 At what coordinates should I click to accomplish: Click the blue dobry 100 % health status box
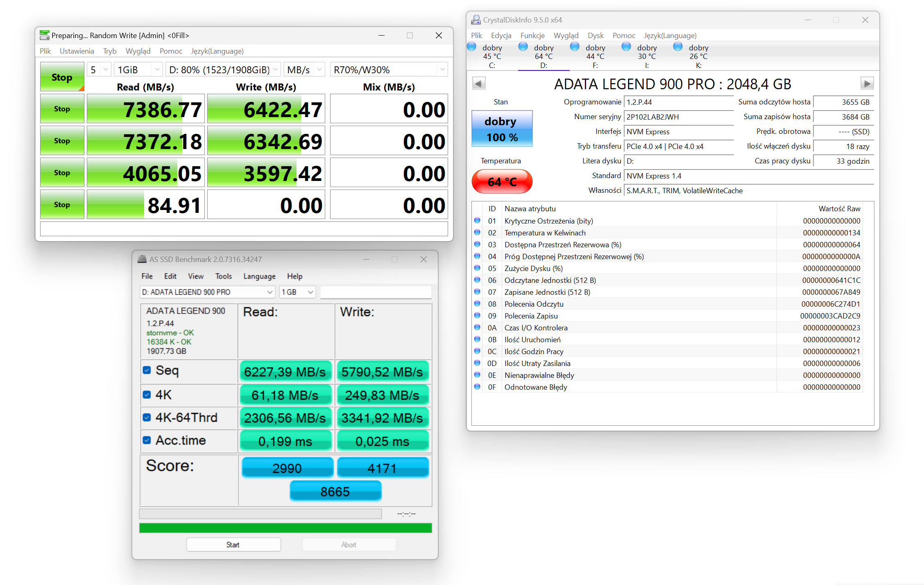tap(502, 129)
